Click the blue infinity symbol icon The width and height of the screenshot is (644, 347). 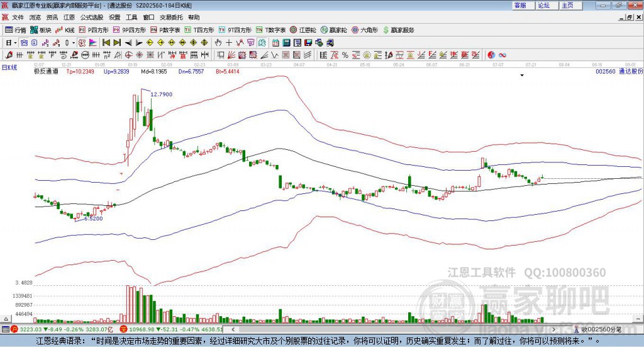(502, 55)
